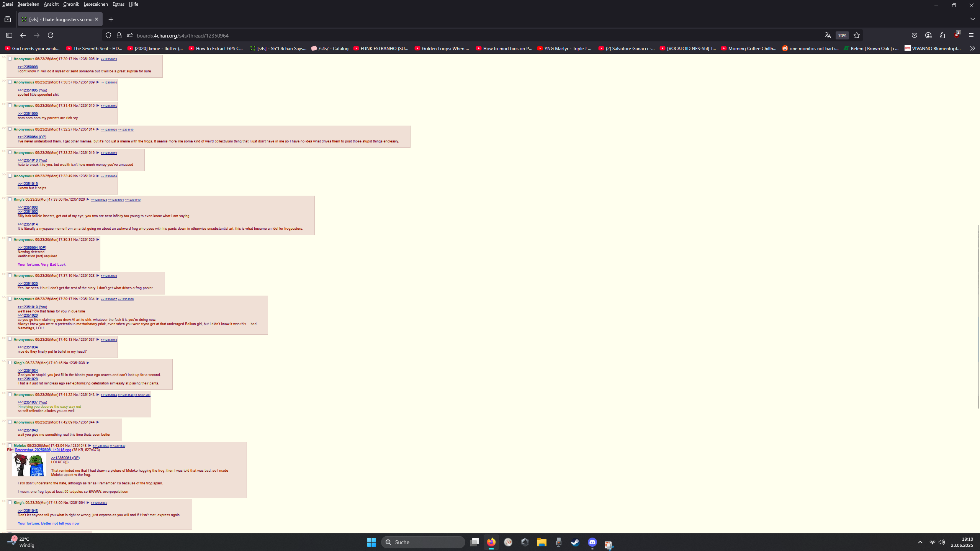Launch File Explorer from taskbar

pyautogui.click(x=542, y=542)
